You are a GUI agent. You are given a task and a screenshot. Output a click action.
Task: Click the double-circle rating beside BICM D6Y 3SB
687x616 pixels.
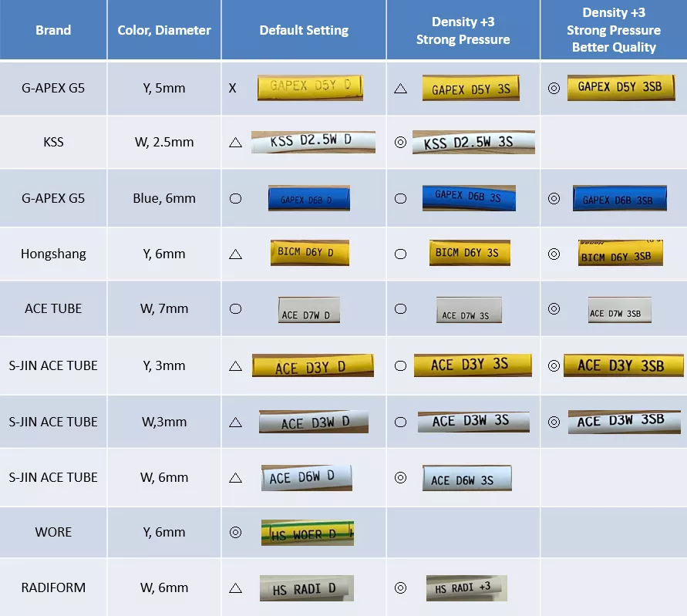click(554, 254)
